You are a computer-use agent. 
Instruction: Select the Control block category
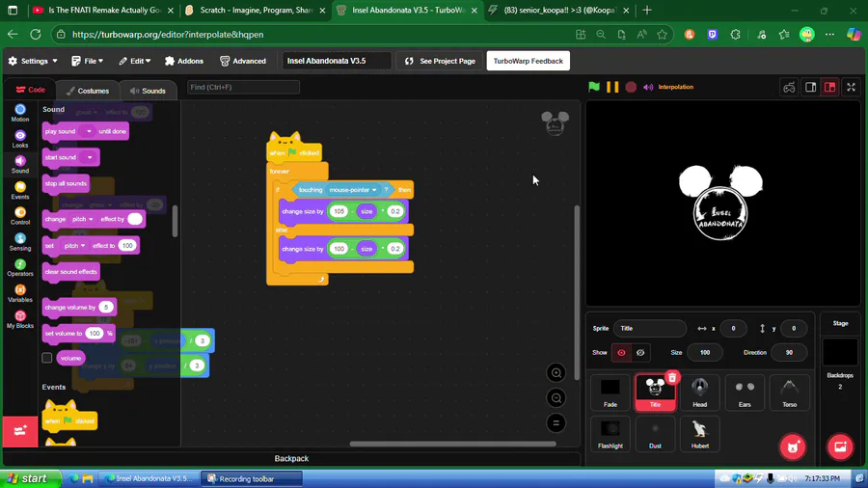pos(20,216)
